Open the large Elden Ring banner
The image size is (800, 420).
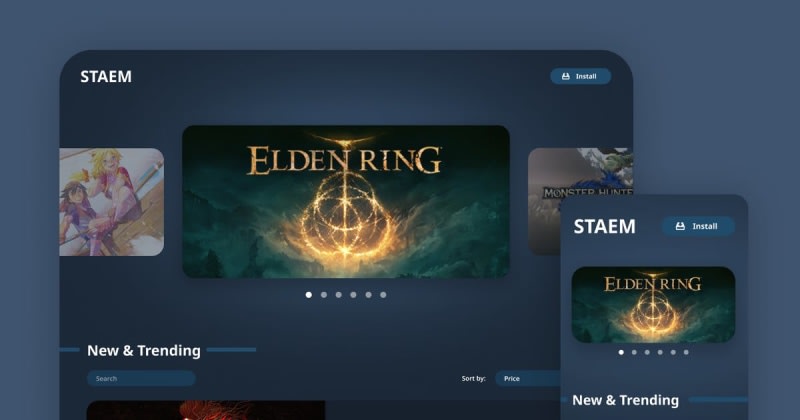[346, 202]
